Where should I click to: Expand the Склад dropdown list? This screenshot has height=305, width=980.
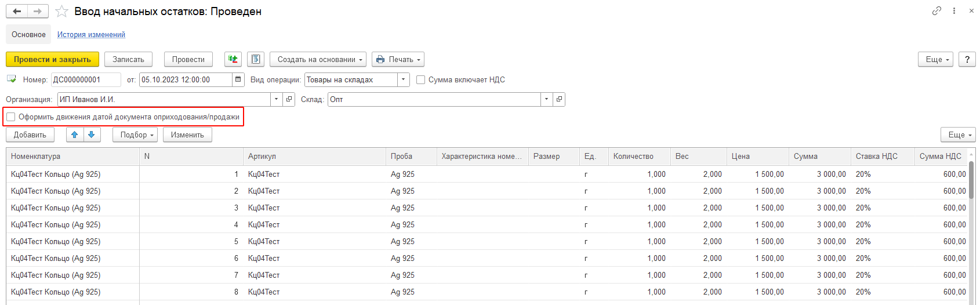pos(546,99)
